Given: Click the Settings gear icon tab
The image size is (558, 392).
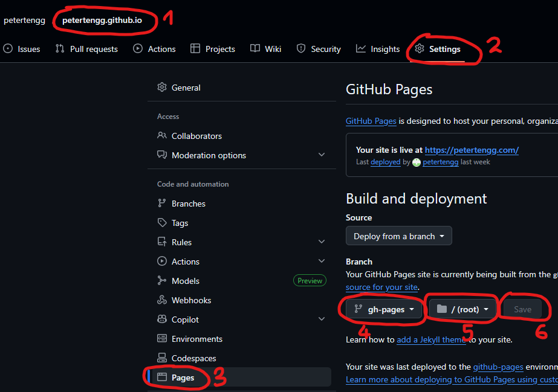Looking at the screenshot, I should point(420,49).
